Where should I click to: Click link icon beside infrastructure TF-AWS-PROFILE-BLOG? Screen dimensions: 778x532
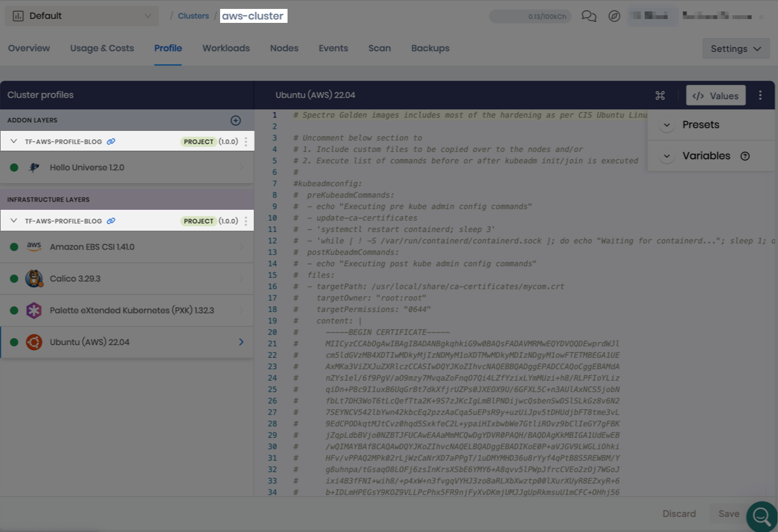(x=111, y=221)
